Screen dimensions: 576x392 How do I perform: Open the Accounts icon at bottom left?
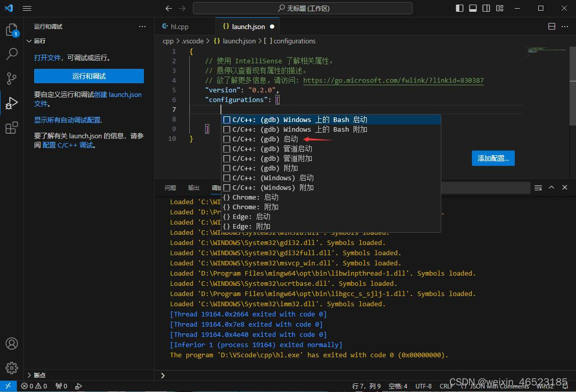click(12, 344)
